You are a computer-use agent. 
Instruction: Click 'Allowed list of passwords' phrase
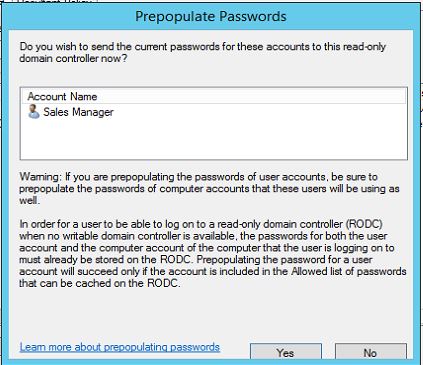click(349, 271)
